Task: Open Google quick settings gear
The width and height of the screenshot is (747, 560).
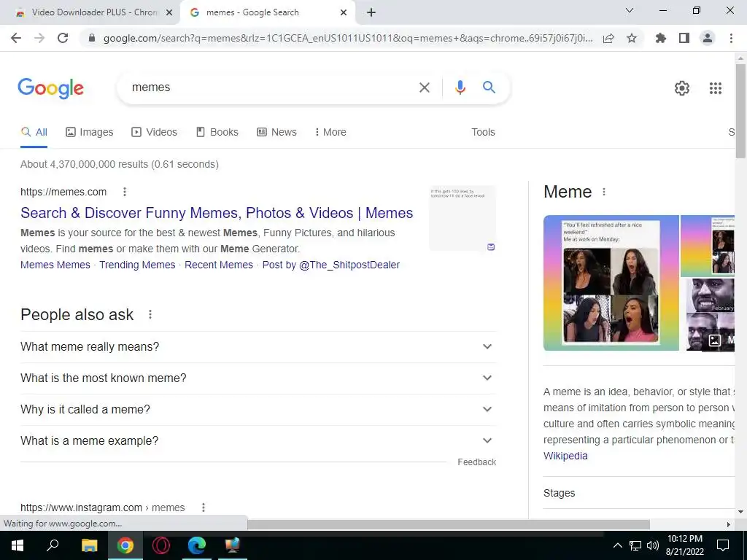Action: click(682, 88)
